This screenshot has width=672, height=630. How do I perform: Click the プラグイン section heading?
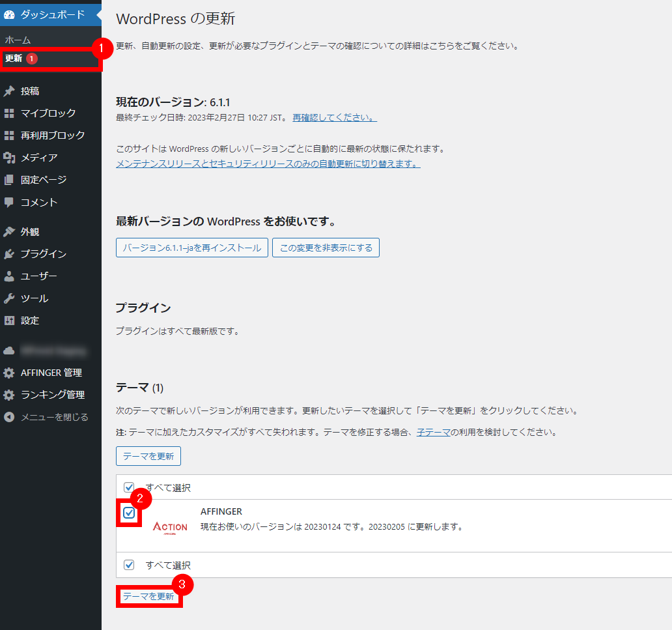[143, 308]
